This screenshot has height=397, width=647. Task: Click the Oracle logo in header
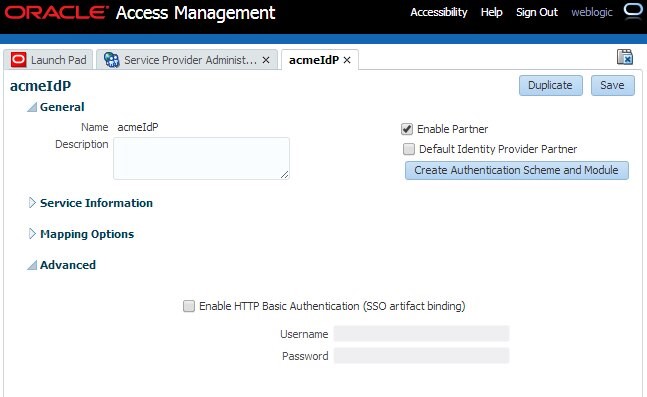click(56, 12)
